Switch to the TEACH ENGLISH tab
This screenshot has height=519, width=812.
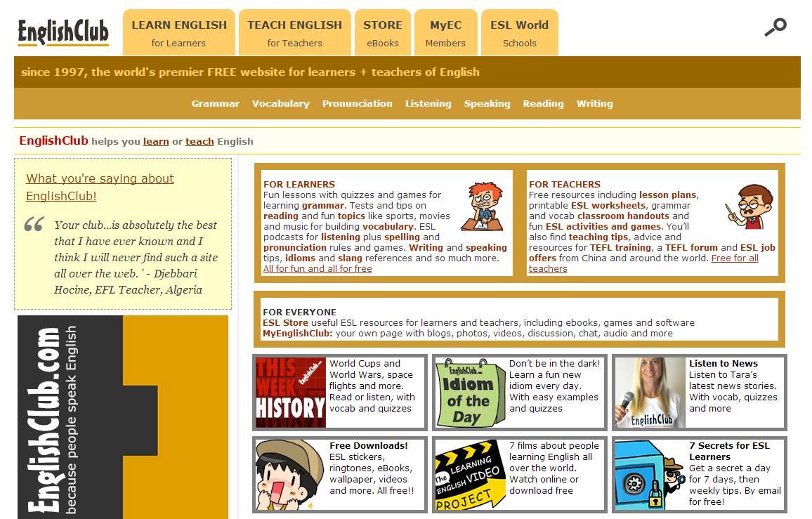294,32
